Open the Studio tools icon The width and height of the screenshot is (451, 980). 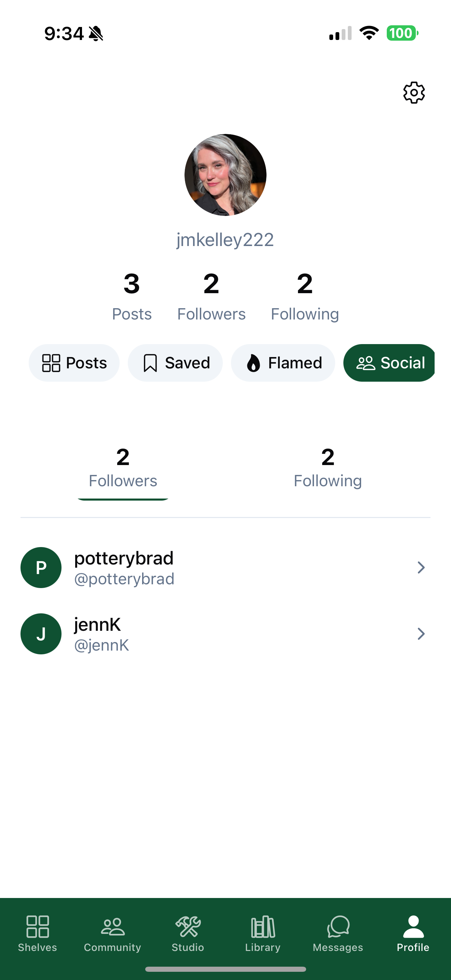pyautogui.click(x=188, y=926)
